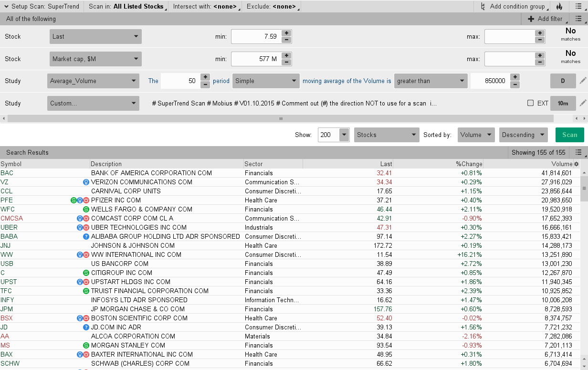Open the scan list menu icon beside flame
The image size is (588, 370).
tap(578, 6)
